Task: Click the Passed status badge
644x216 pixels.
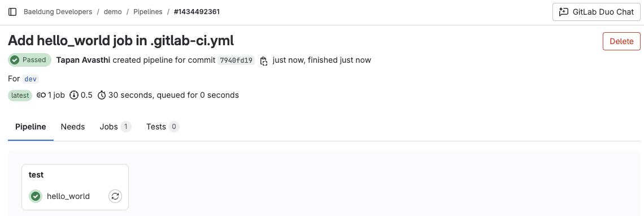Action: click(x=29, y=60)
